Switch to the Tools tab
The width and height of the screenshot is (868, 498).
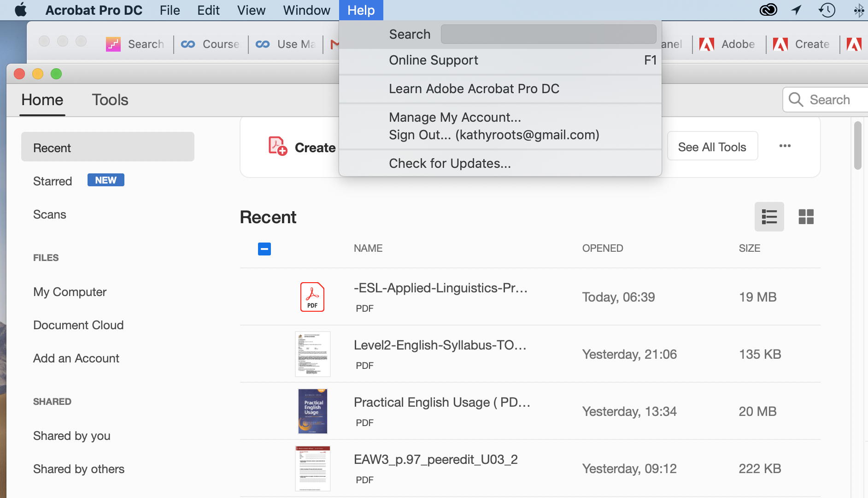(110, 100)
